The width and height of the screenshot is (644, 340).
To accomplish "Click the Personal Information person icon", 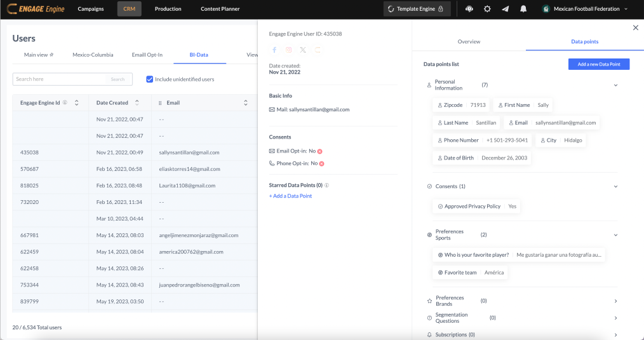I will point(429,85).
